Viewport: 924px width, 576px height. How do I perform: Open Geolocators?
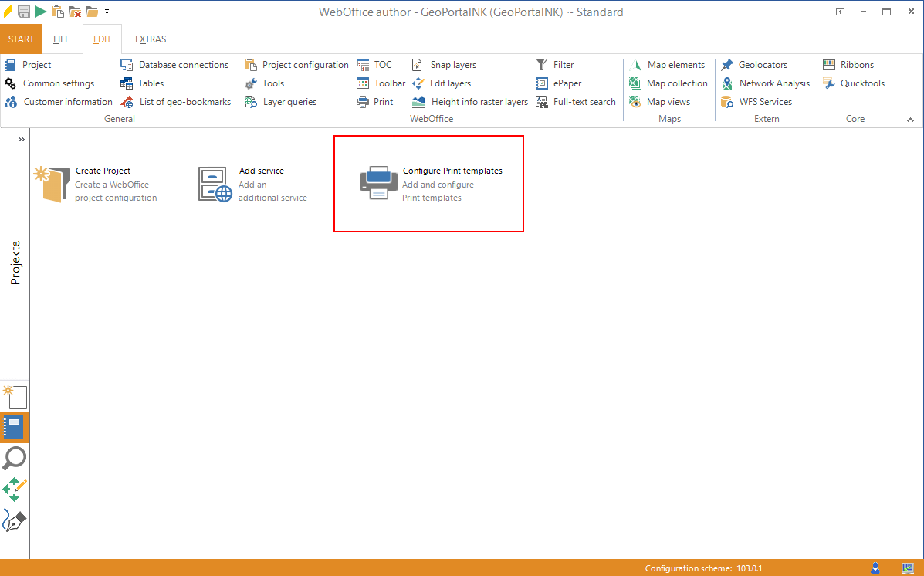754,65
